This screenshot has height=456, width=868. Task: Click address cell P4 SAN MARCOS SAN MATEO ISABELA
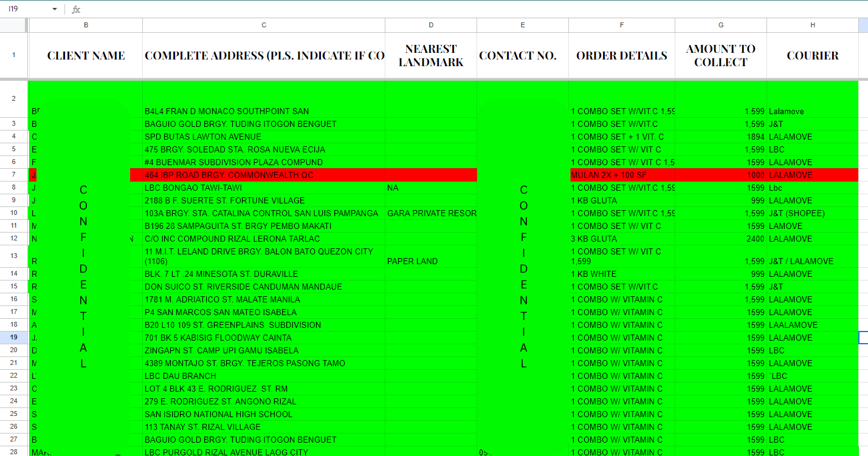264,312
